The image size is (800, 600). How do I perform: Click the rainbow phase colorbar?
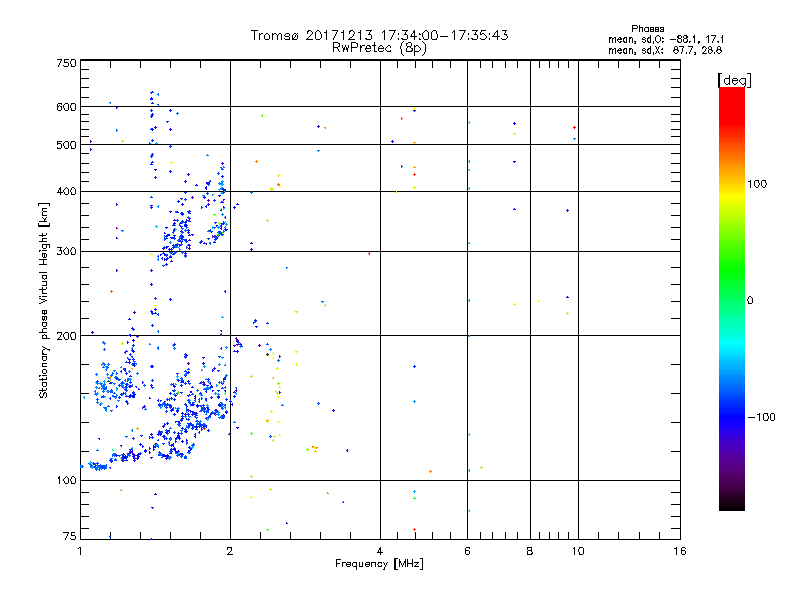pyautogui.click(x=732, y=299)
